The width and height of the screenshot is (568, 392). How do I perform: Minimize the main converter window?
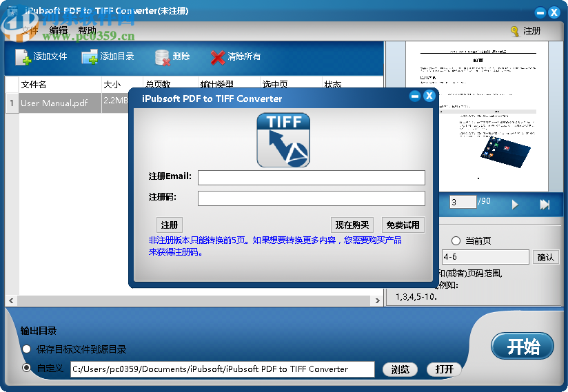(540, 12)
